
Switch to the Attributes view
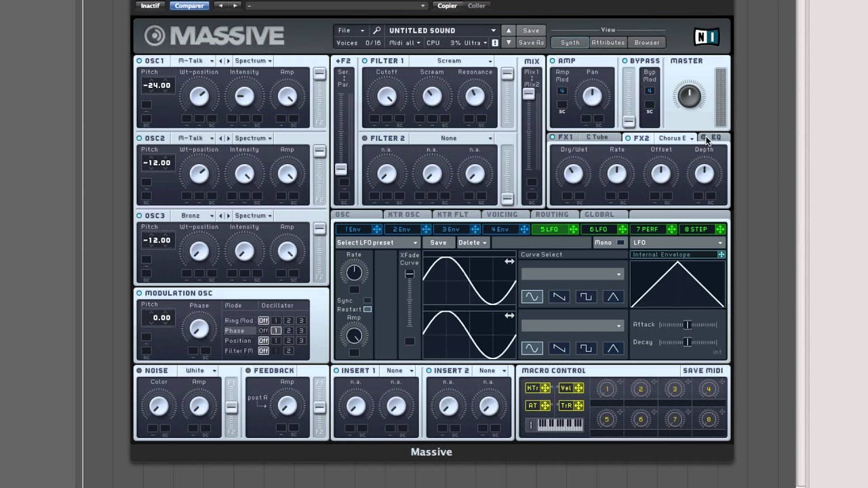pos(608,43)
